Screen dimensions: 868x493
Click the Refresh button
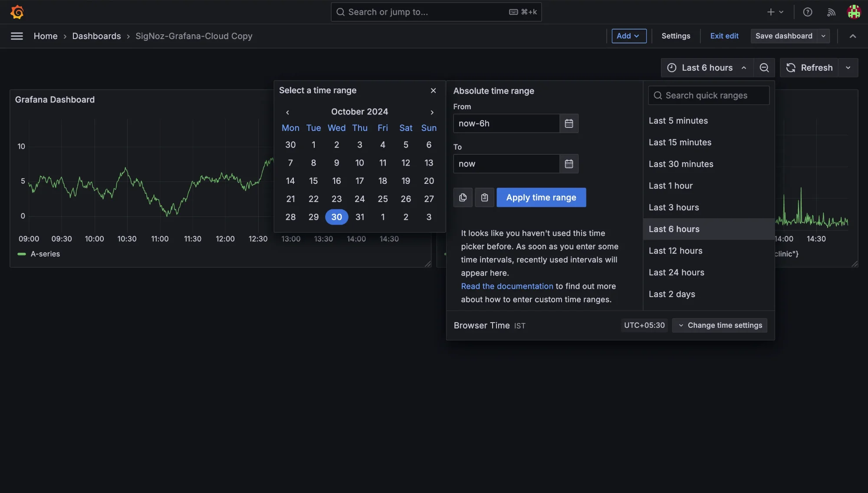(x=809, y=68)
